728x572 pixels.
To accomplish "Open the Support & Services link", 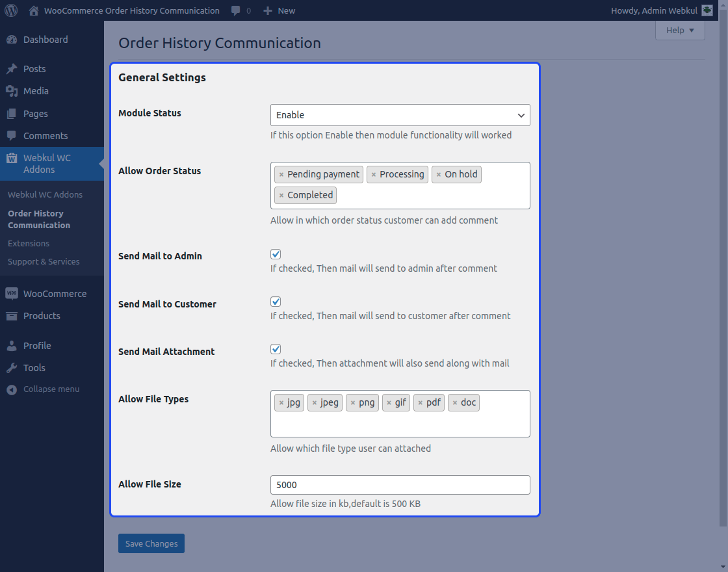I will click(x=45, y=261).
